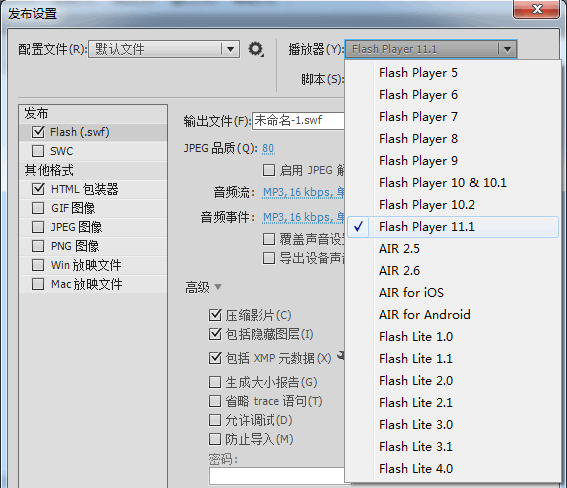Pick Flash Lite 2.0 option
Image resolution: width=567 pixels, height=488 pixels.
453,381
